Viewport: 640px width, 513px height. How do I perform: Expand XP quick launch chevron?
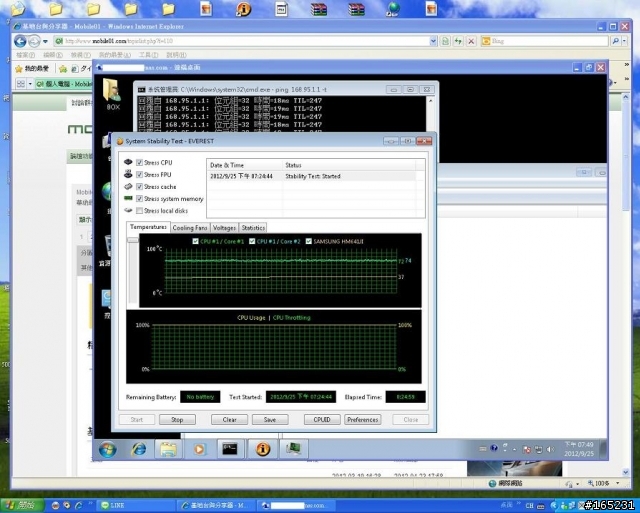[91, 504]
